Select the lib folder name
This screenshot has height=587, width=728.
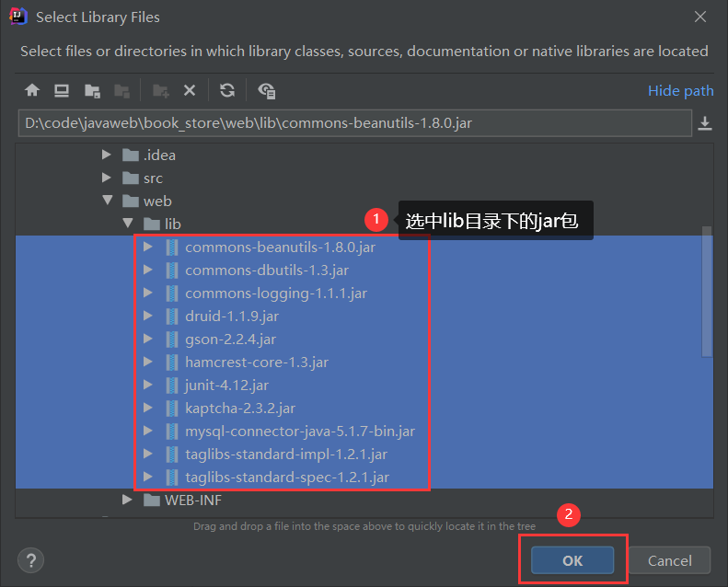173,224
